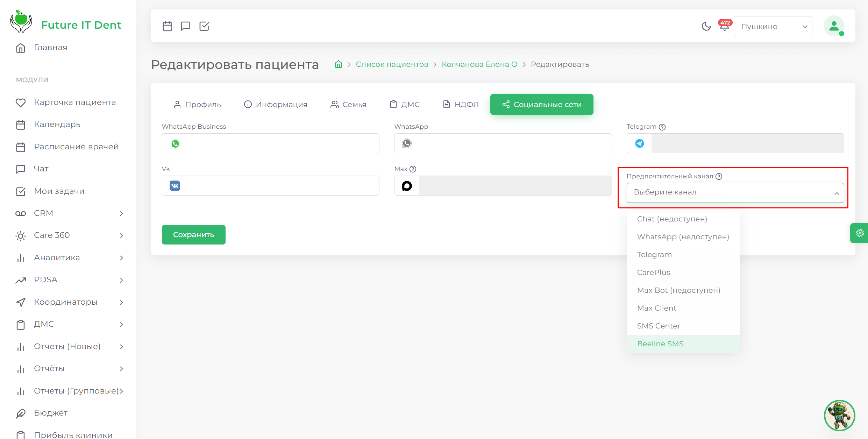Select the Социальные сети tab

point(542,105)
